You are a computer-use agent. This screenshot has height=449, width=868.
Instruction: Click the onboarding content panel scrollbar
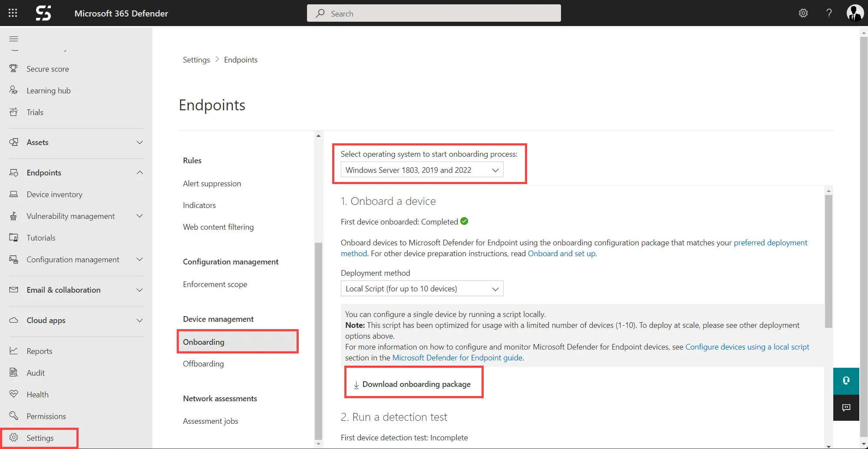point(828,261)
